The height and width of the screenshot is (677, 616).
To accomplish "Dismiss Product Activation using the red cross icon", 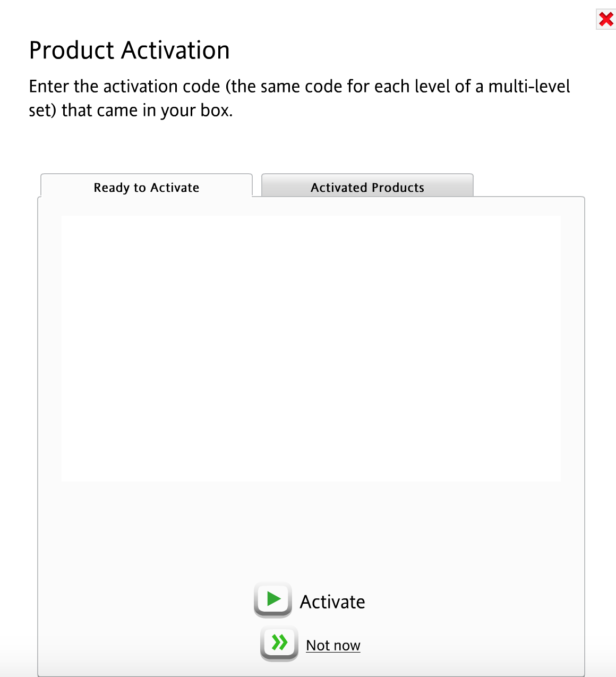I will pos(605,20).
